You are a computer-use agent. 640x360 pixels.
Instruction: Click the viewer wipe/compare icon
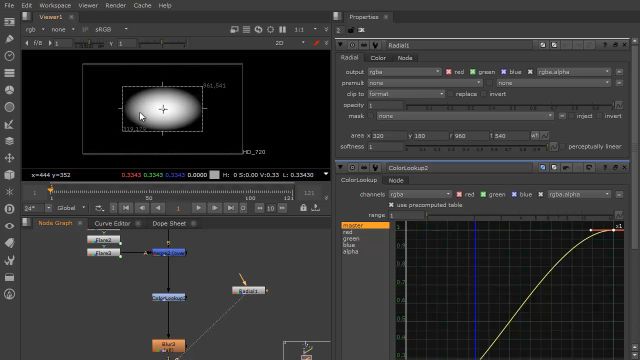pos(234,29)
